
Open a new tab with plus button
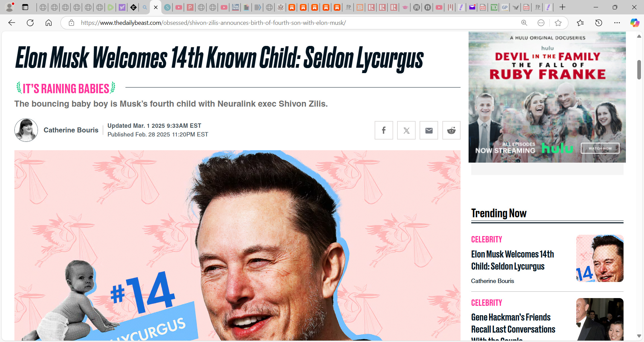pos(562,7)
